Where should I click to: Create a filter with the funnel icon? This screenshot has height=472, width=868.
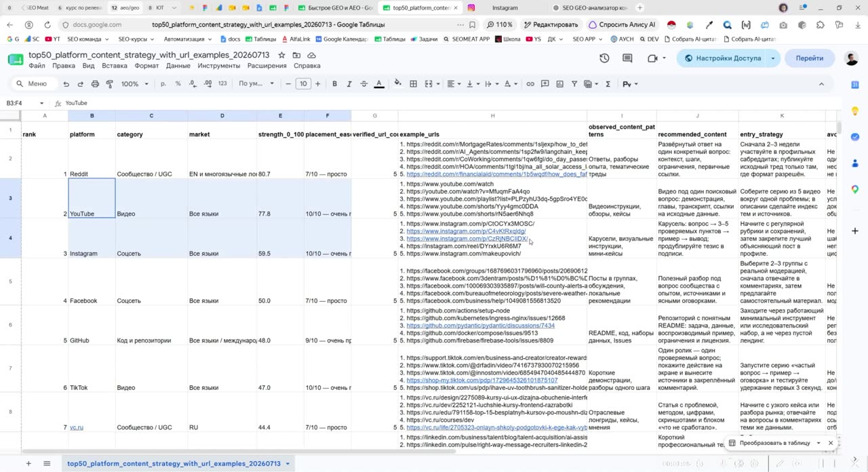click(574, 84)
